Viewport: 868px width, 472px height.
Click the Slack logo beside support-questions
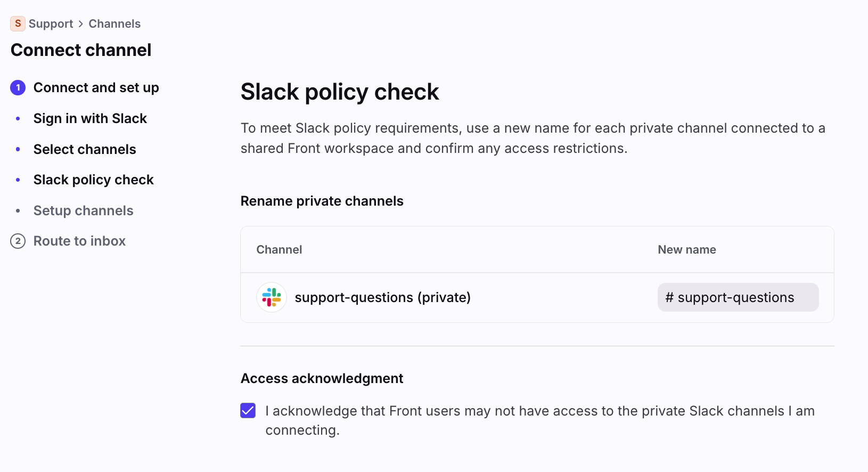click(272, 297)
